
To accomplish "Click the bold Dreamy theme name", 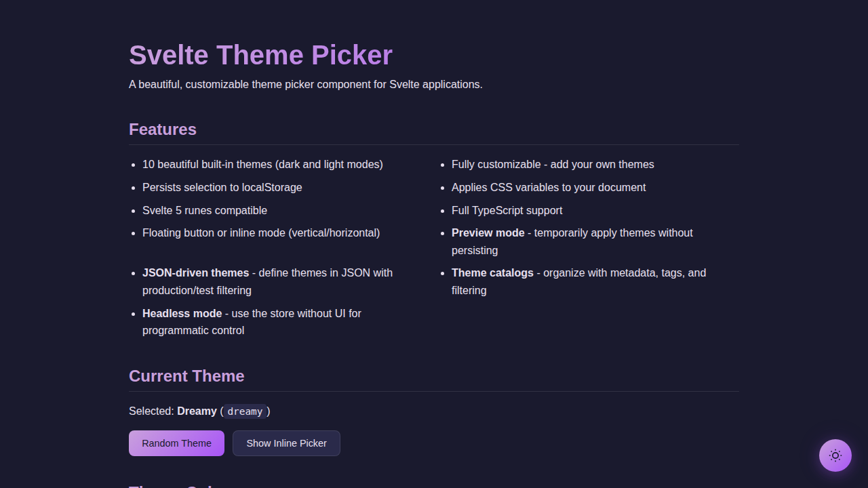I will point(197,411).
